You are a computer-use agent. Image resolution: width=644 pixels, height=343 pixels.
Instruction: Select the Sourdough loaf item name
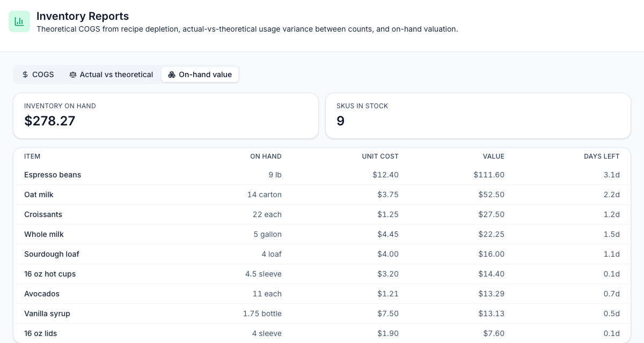click(52, 254)
